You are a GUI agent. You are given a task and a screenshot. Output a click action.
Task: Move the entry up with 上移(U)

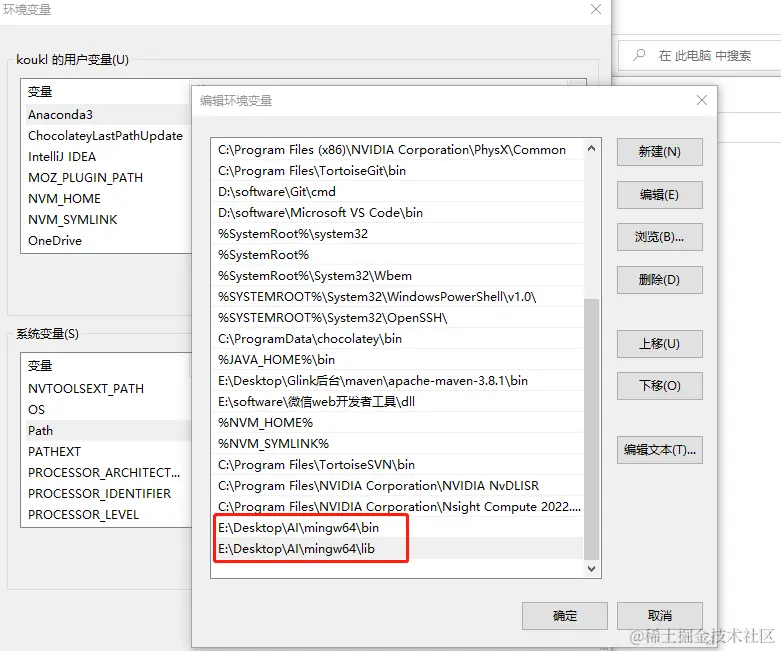659,344
